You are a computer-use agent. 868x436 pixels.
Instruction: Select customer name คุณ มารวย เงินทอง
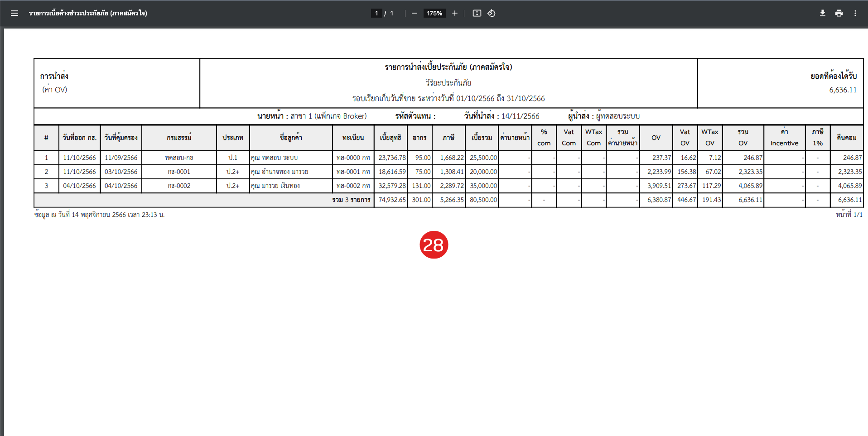pyautogui.click(x=275, y=186)
